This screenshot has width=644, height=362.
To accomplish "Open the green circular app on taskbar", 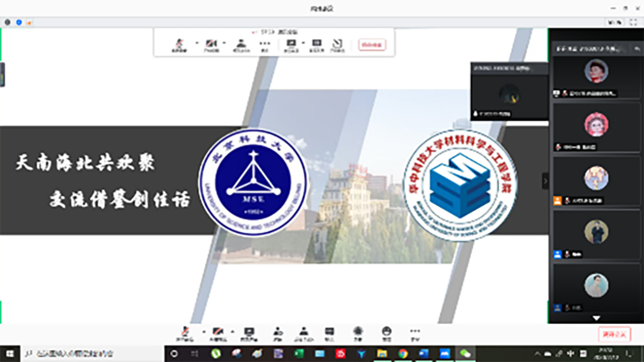I will click(216, 353).
